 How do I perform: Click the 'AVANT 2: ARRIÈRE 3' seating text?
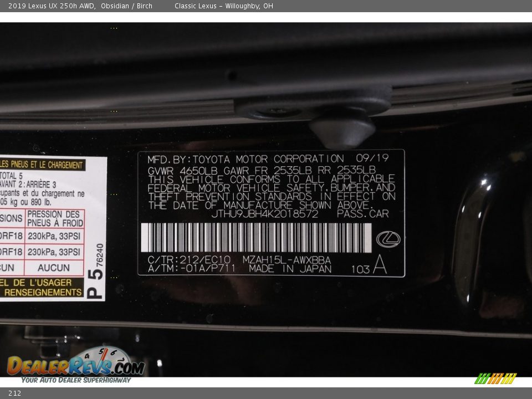point(28,185)
